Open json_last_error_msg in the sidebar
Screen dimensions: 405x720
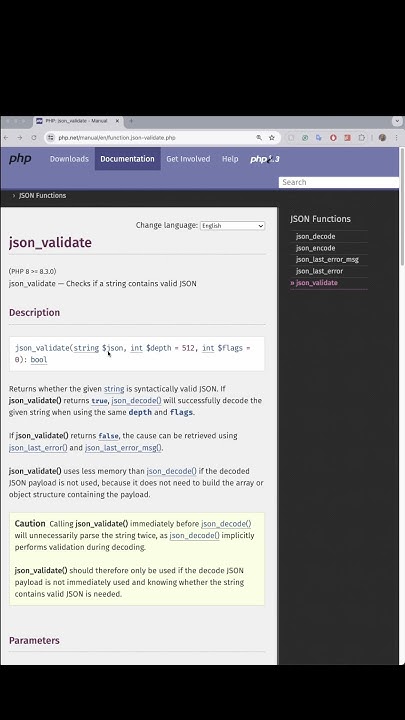(327, 259)
